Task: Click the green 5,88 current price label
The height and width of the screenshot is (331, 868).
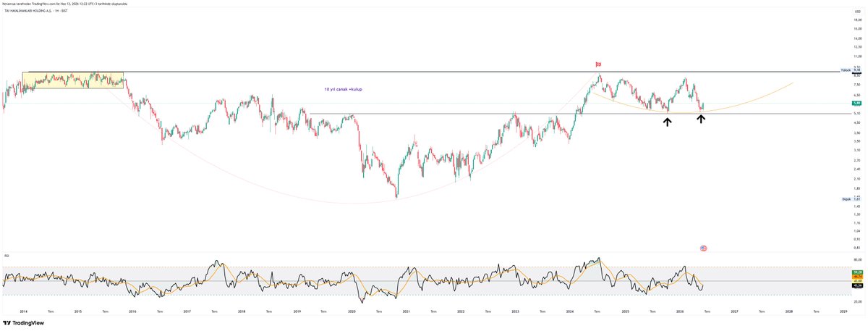Action: point(855,104)
